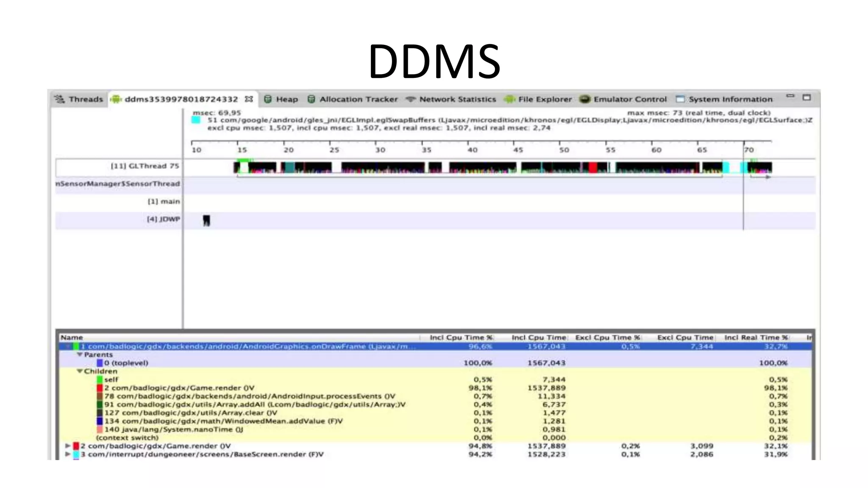Click the cyan eglSwapBuffers legend swatch
Viewport: 868px width, 488px height.
(196, 120)
